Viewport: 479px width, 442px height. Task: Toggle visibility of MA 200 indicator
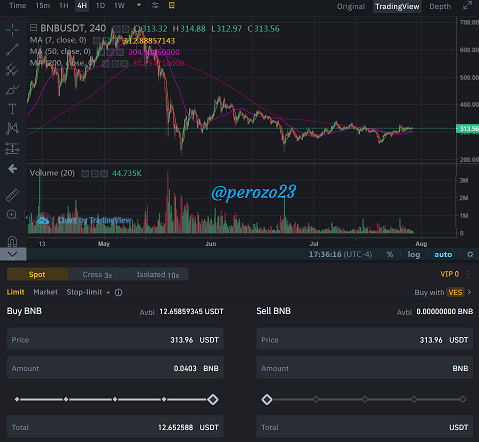pyautogui.click(x=106, y=63)
